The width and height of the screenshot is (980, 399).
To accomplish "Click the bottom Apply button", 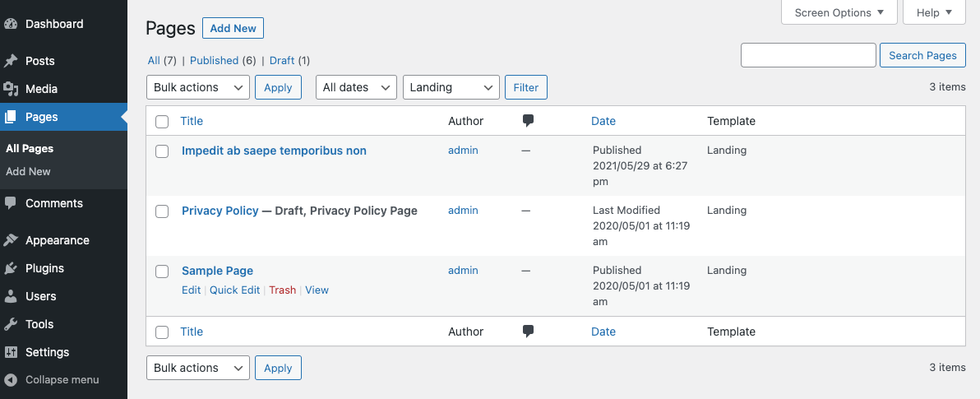I will [278, 368].
